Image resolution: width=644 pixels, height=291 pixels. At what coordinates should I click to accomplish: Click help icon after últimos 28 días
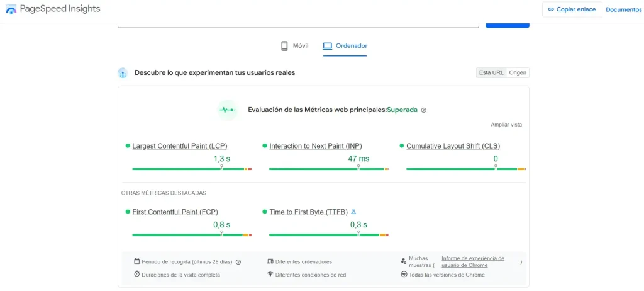(x=238, y=262)
